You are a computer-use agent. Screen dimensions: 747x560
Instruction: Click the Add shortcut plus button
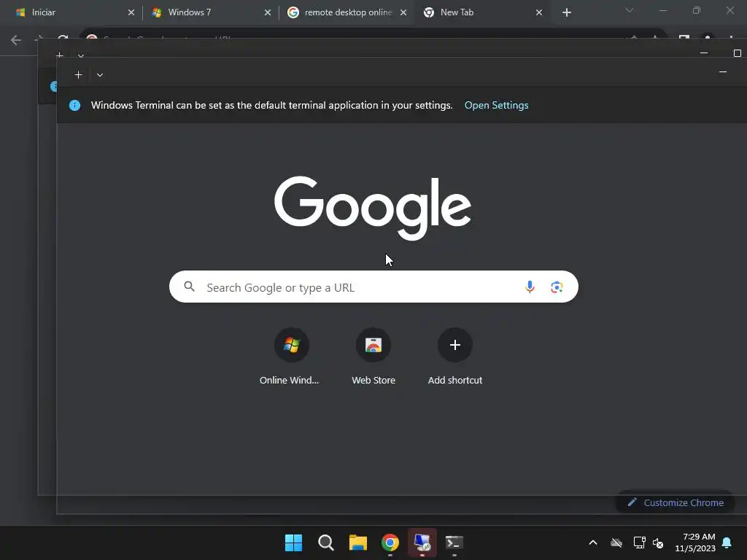point(455,345)
